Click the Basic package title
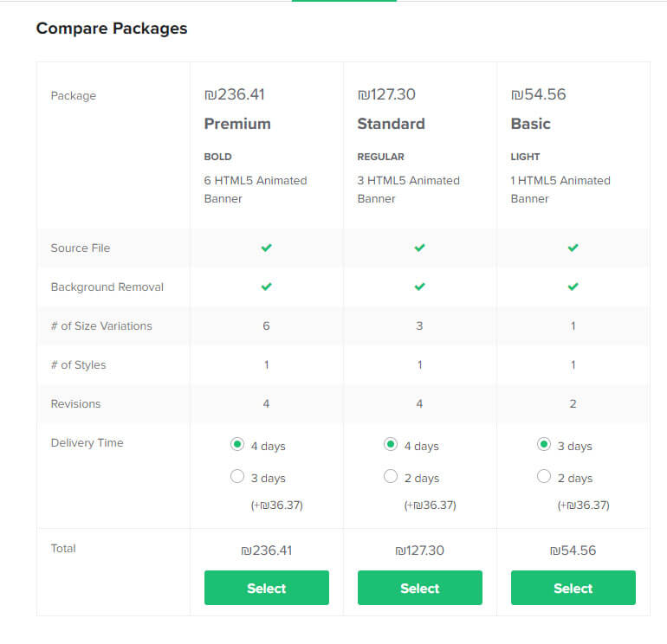Viewport: 667px width, 644px height. point(530,124)
